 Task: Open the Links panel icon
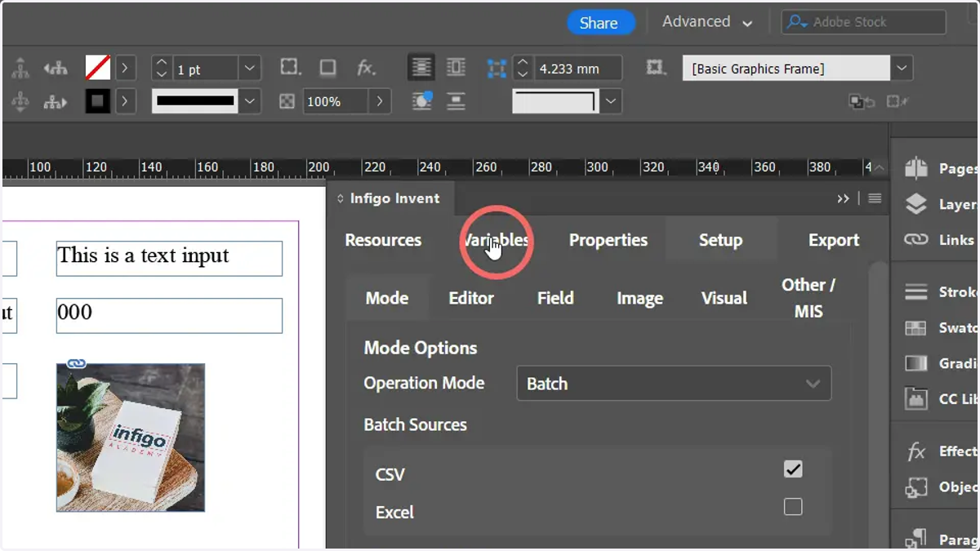916,240
